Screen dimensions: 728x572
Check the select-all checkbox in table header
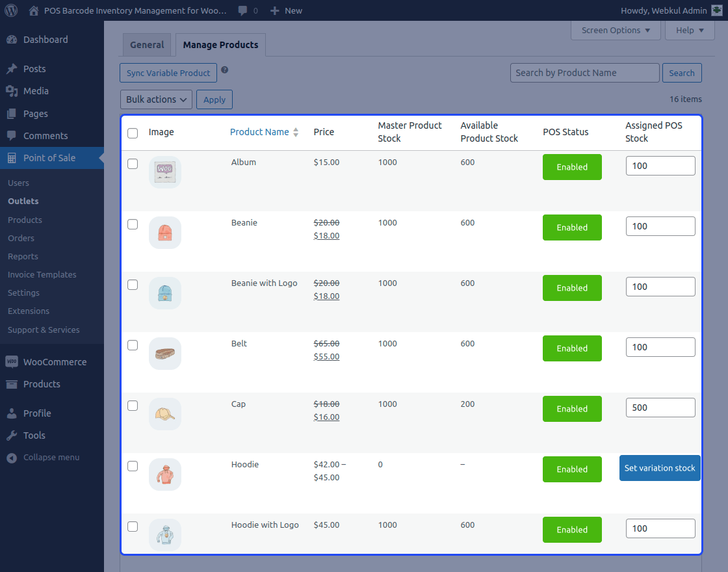pos(133,133)
